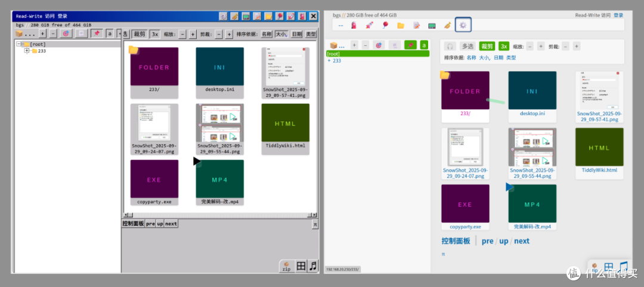Click the headphones icon in right window
The height and width of the screenshot is (287, 644).
(450, 46)
